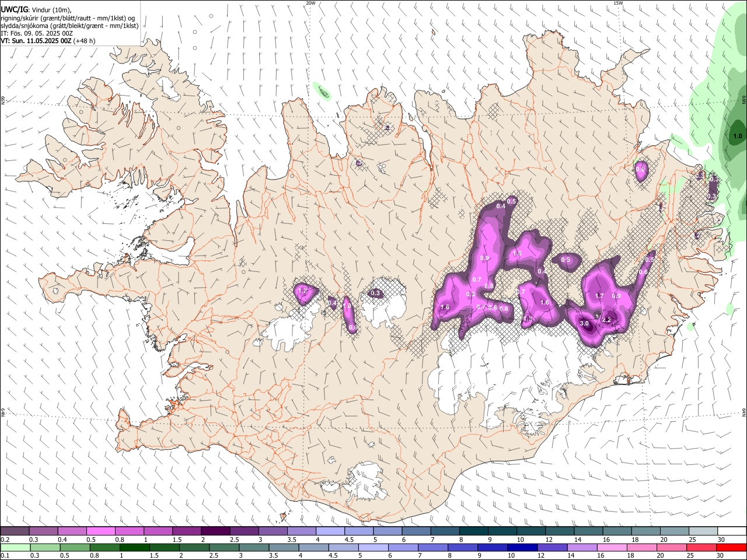The width and height of the screenshot is (747, 560).
Task: Click the '12' label in the upper legend row
Action: (x=550, y=540)
